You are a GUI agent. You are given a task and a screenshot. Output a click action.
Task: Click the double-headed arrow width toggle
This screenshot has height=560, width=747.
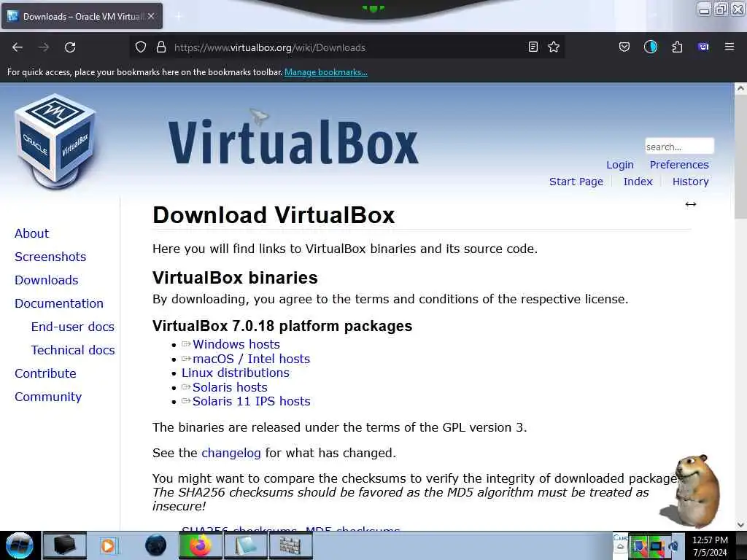691,204
